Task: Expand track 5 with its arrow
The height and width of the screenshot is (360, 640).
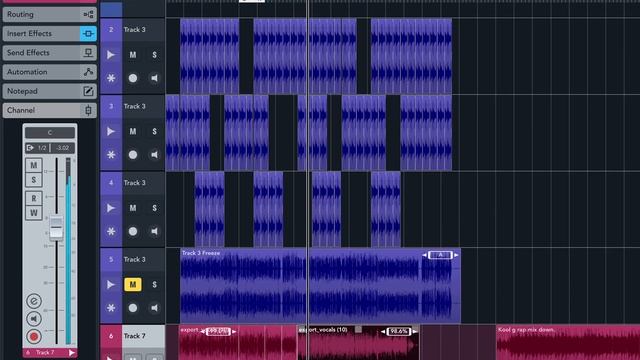Action: pyautogui.click(x=111, y=284)
